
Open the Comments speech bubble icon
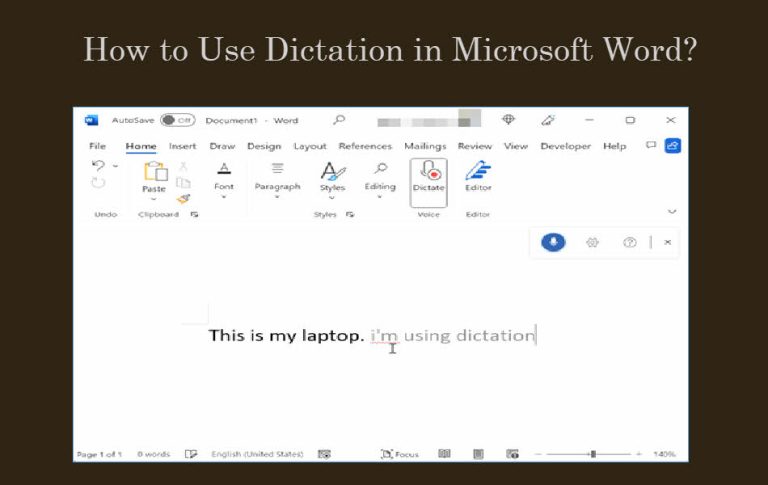651,145
